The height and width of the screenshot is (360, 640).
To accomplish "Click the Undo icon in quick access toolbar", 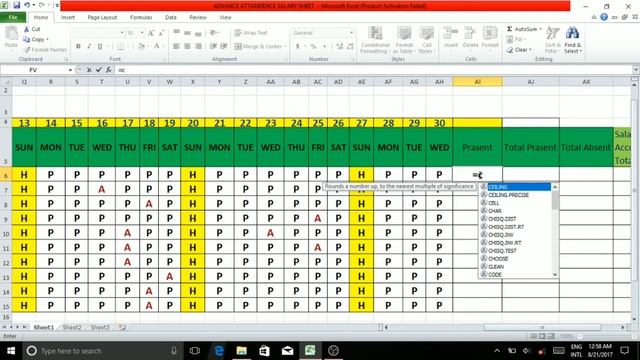I will 27,6.
